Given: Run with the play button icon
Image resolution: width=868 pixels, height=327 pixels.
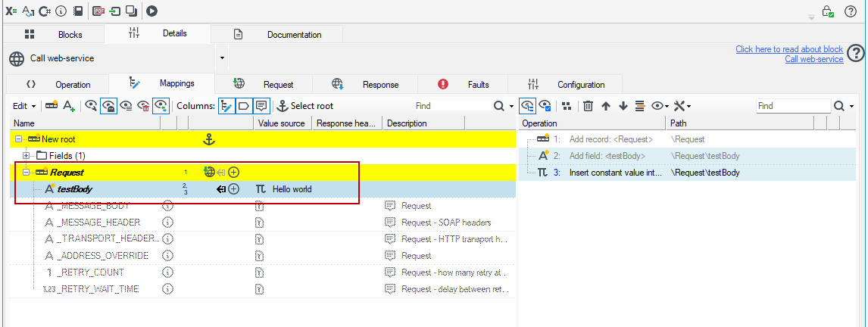Looking at the screenshot, I should pos(151,11).
